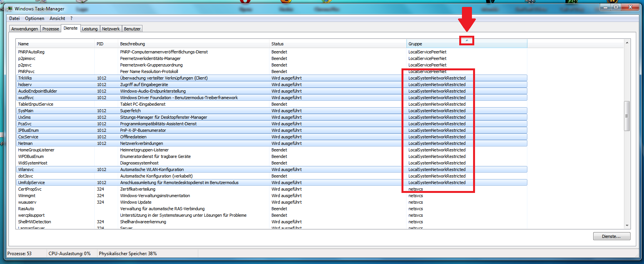Sort services by the Name column header
Screen dimensions: 644x264
(55, 44)
